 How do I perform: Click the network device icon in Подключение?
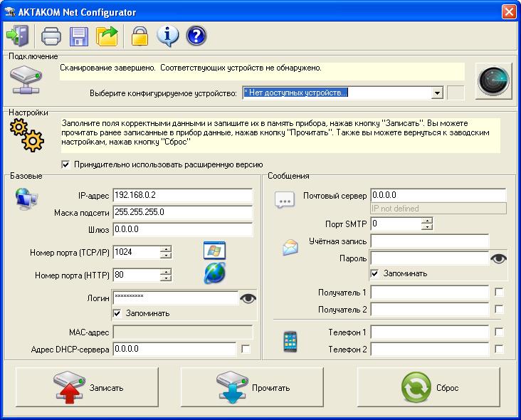(x=26, y=80)
